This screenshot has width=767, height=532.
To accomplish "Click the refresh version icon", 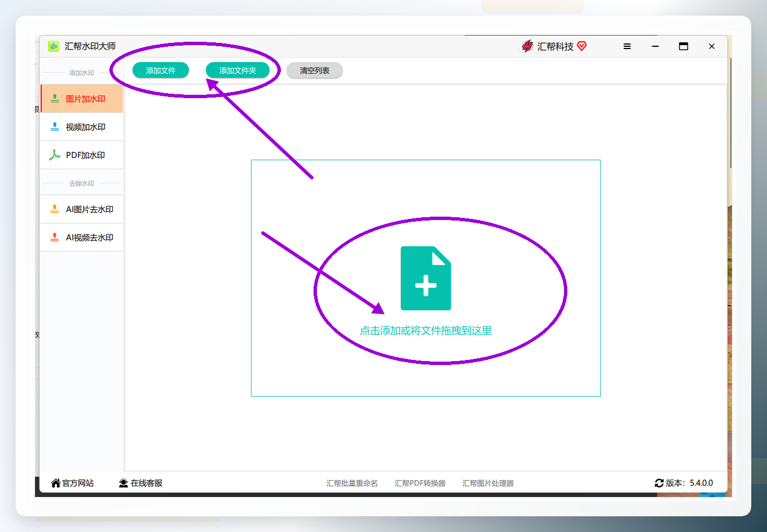I will point(659,483).
